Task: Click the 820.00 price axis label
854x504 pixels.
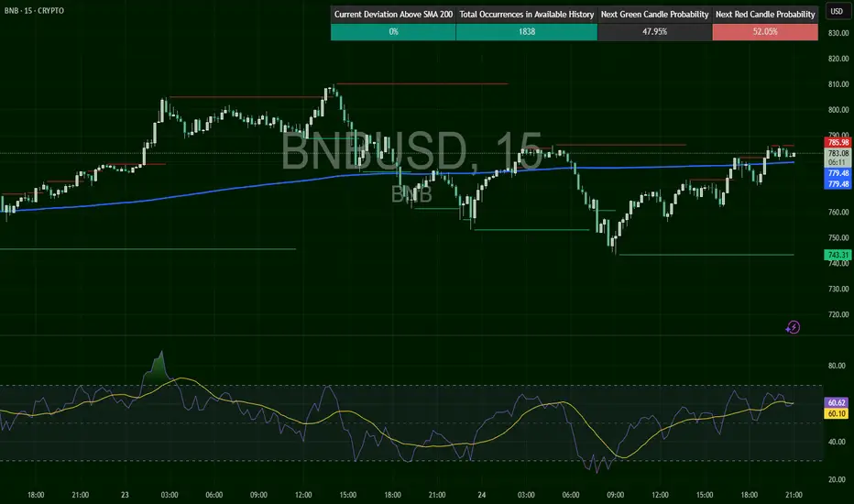Action: 838,59
